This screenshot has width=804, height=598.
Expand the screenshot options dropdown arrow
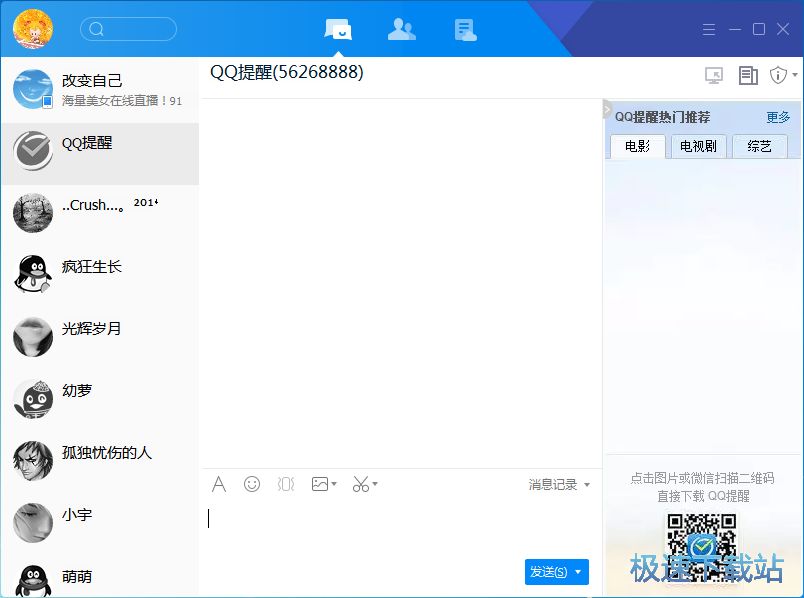(x=375, y=484)
